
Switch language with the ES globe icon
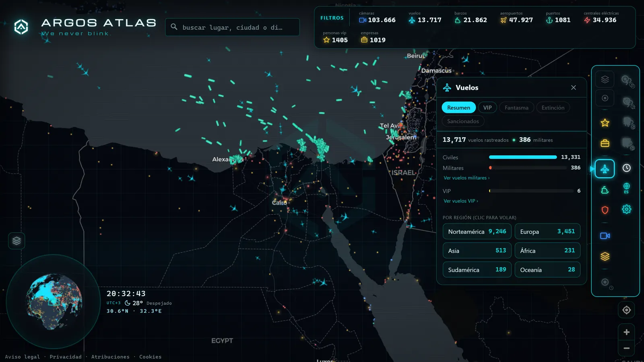(x=627, y=188)
